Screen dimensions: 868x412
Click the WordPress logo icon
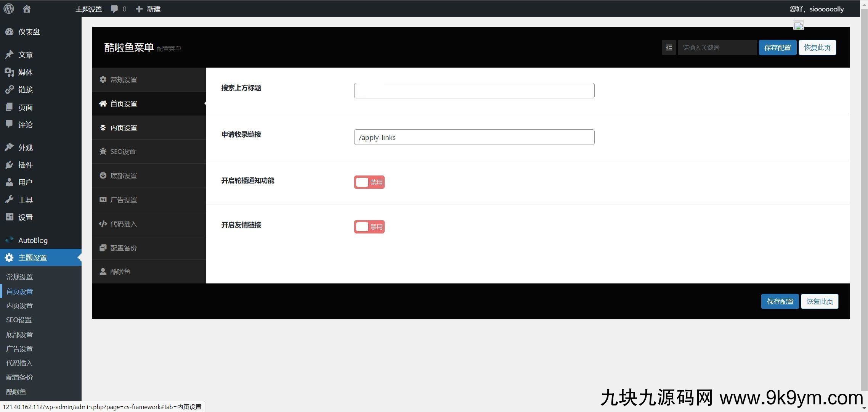pos(9,9)
